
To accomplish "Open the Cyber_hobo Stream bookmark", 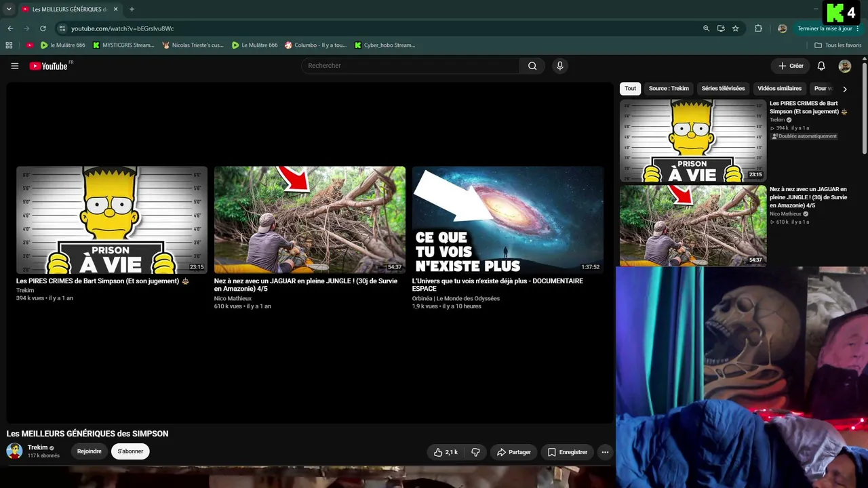I will 384,45.
